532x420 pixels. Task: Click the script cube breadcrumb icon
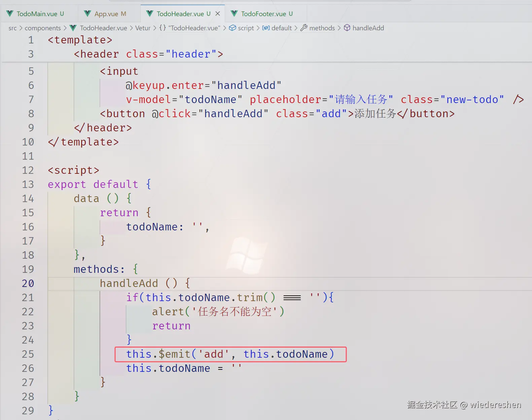point(233,28)
